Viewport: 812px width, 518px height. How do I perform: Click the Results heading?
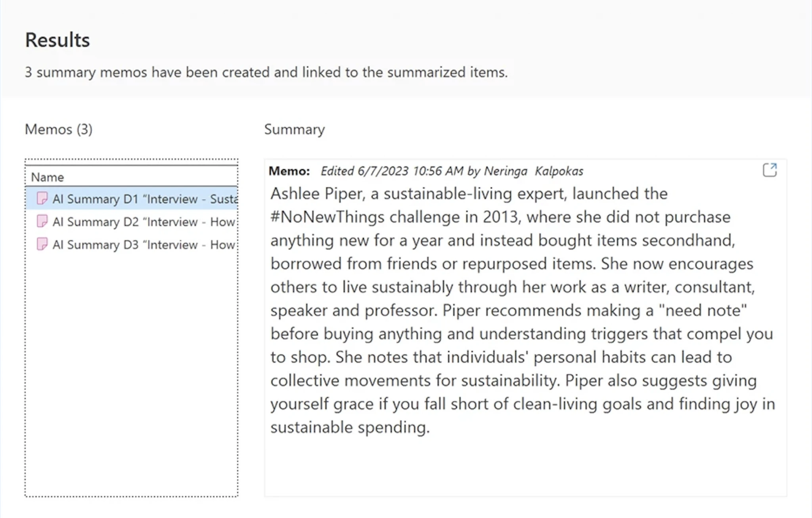(57, 40)
